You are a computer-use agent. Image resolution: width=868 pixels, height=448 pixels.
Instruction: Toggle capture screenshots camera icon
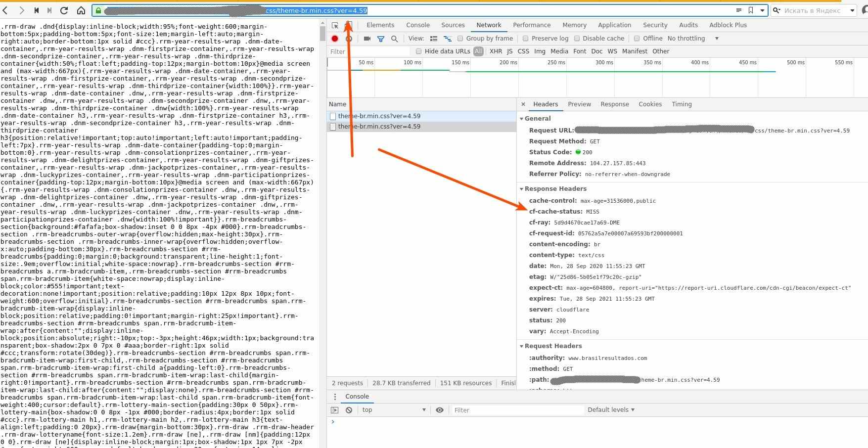(367, 39)
